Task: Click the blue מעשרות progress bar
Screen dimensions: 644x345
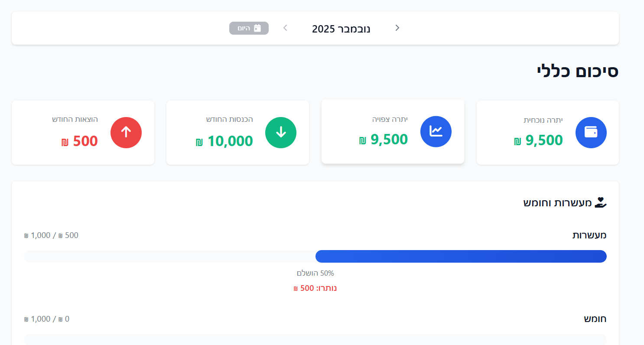Action: click(461, 256)
